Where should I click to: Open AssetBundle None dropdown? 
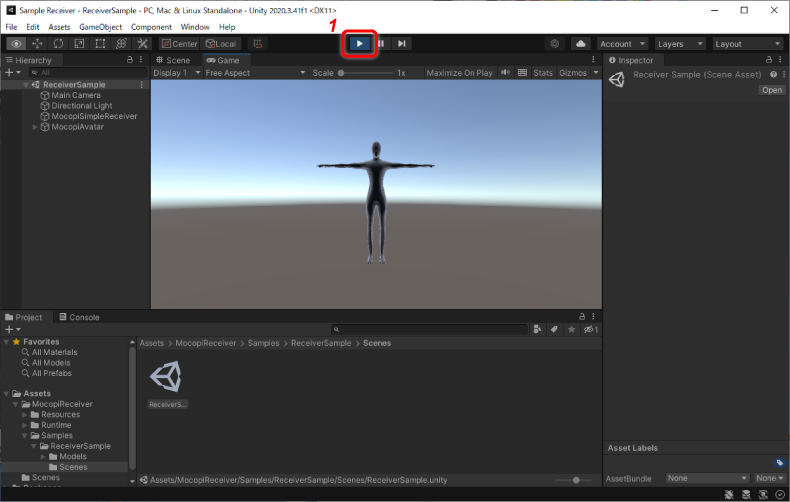coord(707,478)
